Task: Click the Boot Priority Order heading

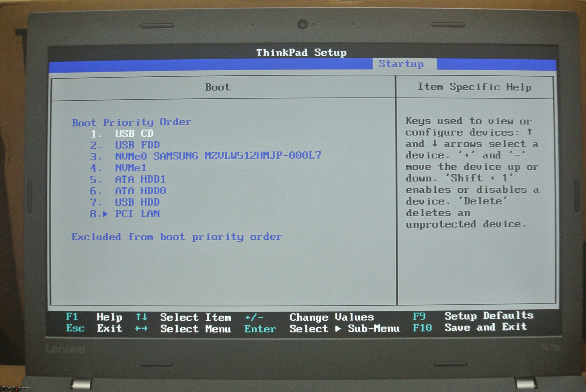Action: 132,122
